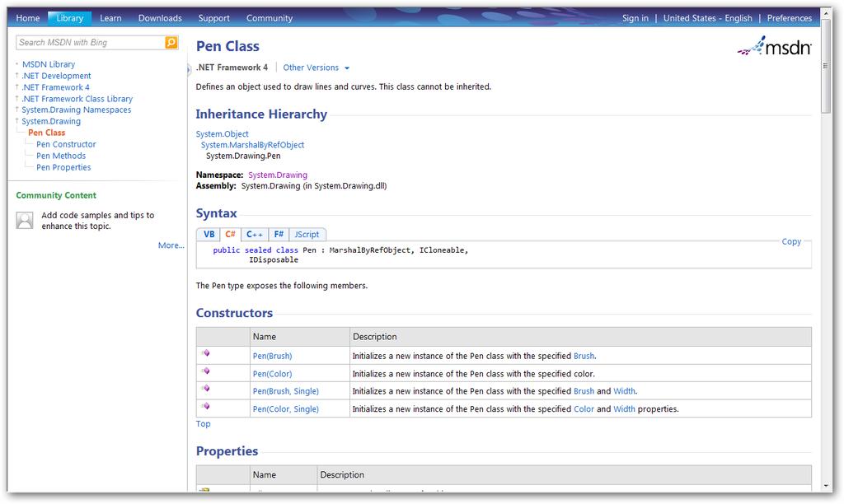
Task: Open the Library menu tab
Action: click(70, 18)
